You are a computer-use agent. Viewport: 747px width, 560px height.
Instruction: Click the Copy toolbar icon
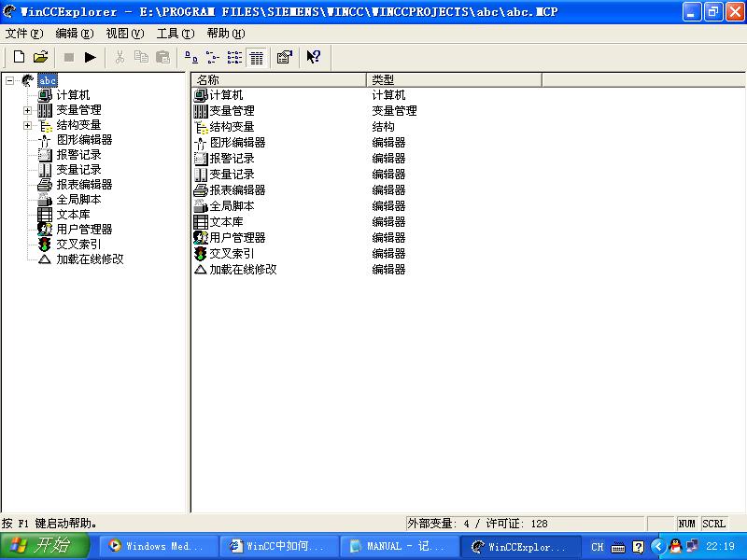pos(141,57)
